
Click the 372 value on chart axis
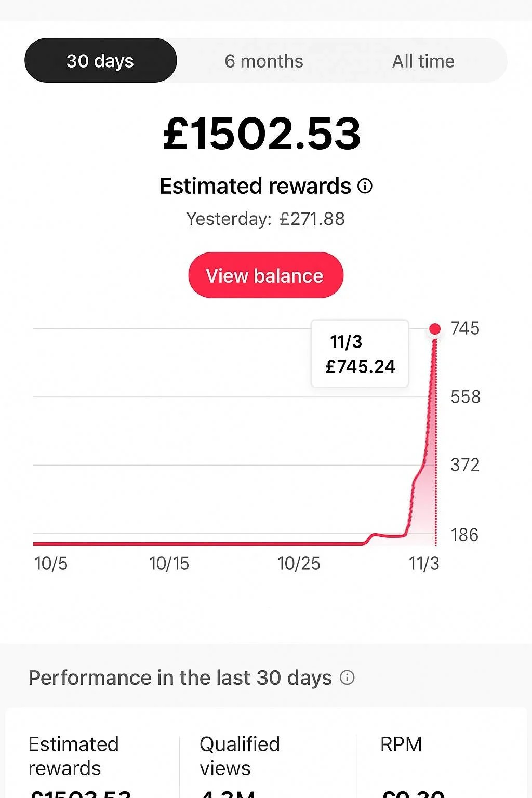pos(465,465)
